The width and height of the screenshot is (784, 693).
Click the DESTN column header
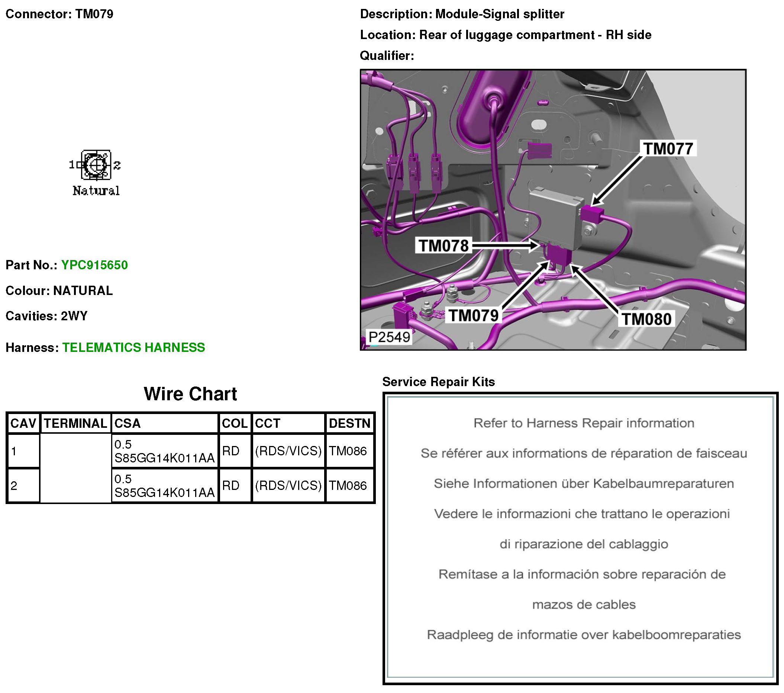click(349, 423)
